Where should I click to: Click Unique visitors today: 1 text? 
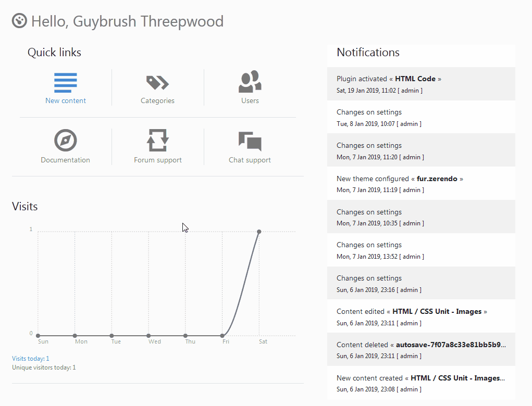(44, 367)
